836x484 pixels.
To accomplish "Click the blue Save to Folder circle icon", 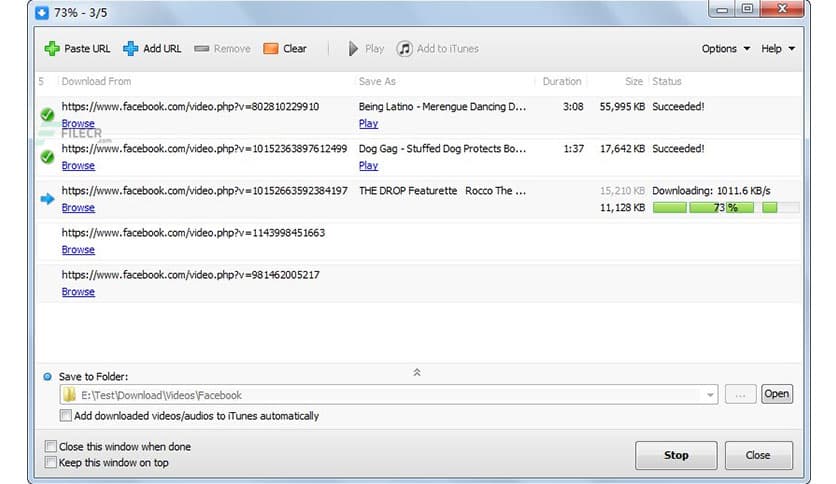I will (x=47, y=377).
